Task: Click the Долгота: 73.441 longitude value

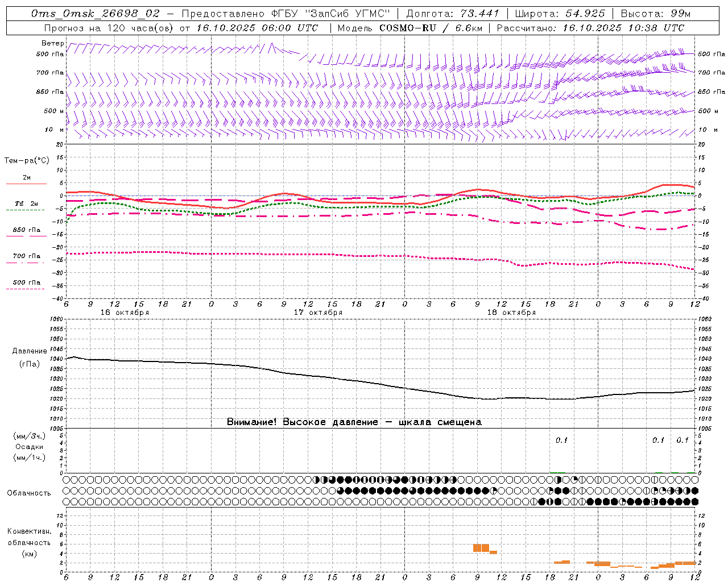Action: coord(453,14)
